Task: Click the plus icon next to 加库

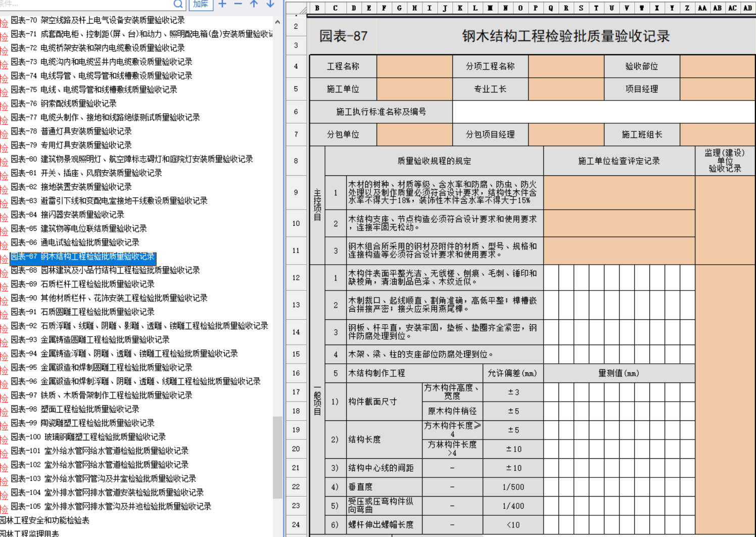Action: tap(222, 4)
